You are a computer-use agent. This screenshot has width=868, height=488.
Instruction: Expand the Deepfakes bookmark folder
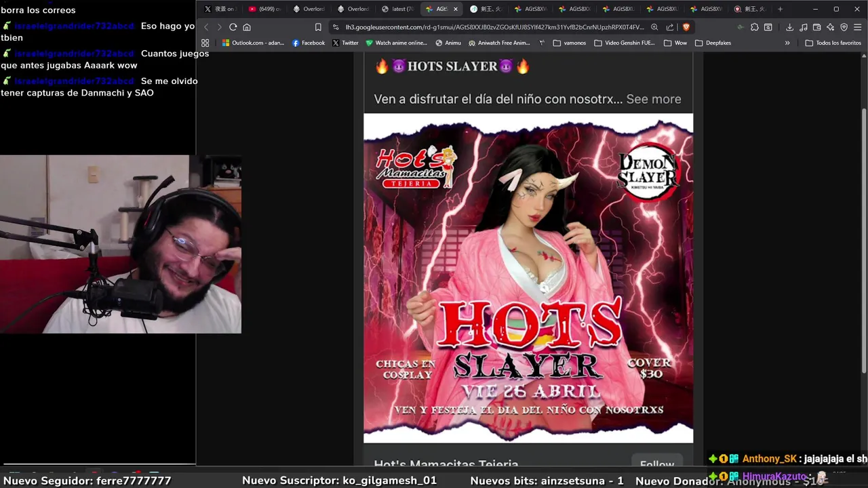point(713,43)
